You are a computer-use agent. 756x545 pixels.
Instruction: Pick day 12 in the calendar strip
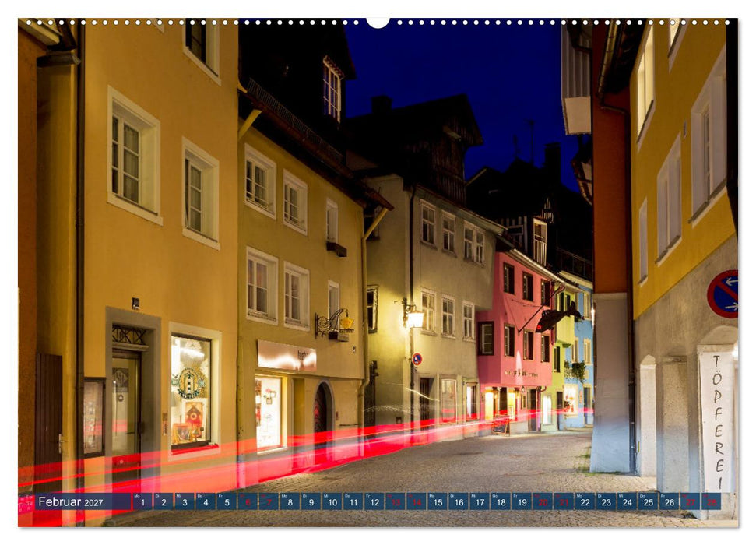point(374,501)
